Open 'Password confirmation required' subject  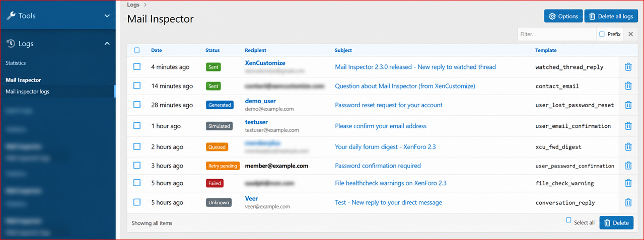tap(378, 166)
